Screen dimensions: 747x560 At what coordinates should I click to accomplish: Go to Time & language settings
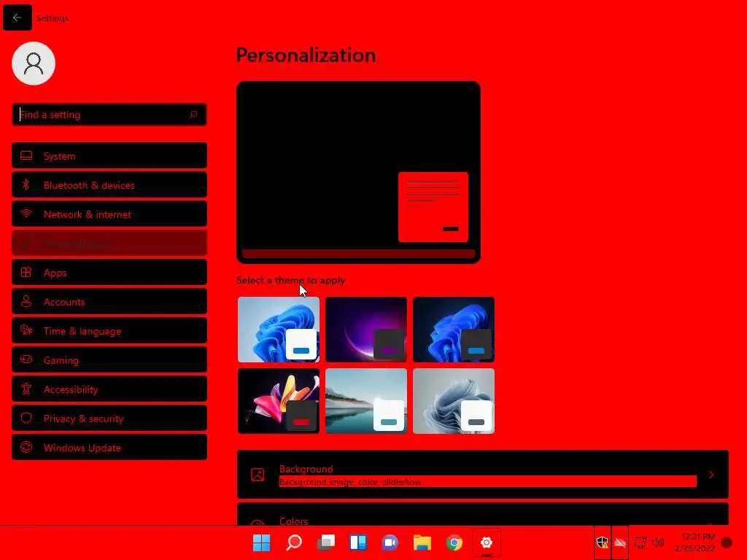[x=109, y=330]
